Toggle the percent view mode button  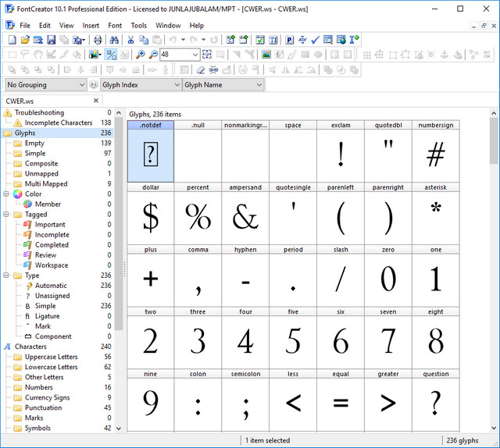111,55
